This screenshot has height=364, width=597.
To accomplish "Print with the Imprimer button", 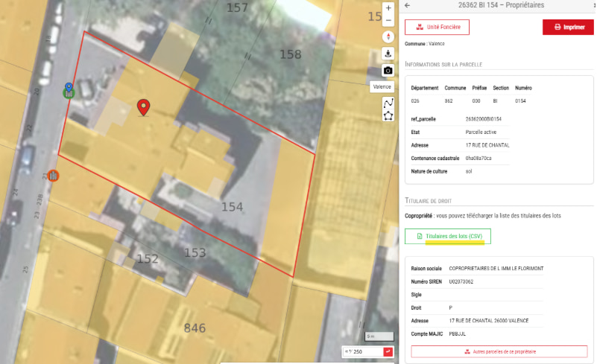I will tap(568, 27).
